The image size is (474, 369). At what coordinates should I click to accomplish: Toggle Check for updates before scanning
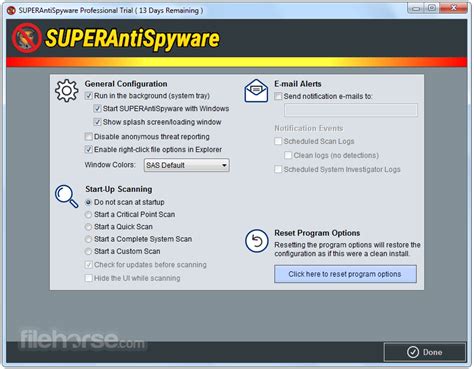[88, 265]
